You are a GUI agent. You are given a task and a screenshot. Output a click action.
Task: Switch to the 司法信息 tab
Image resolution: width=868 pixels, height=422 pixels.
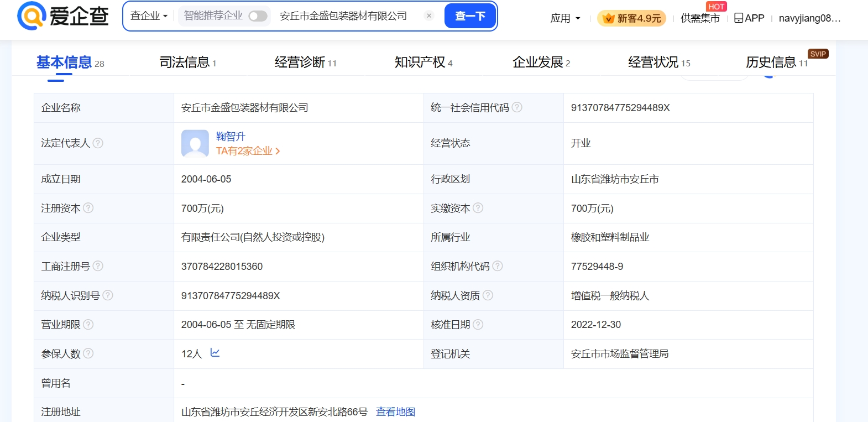(x=185, y=62)
